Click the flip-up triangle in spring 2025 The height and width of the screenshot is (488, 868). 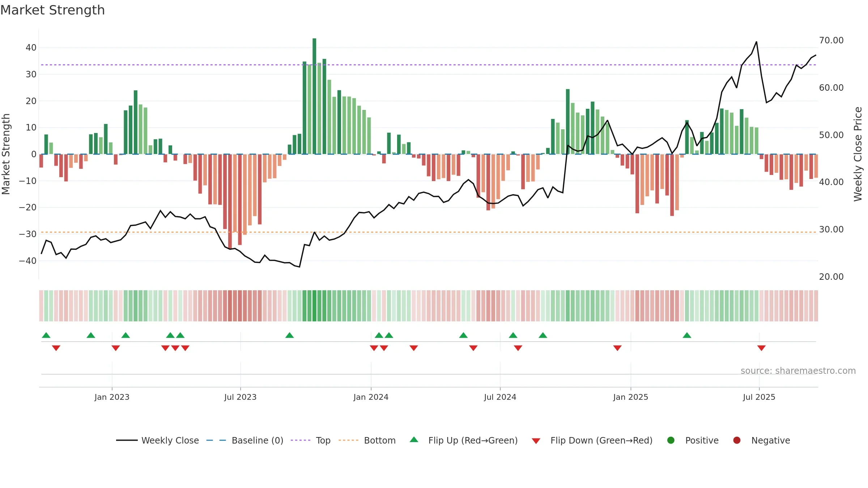(687, 335)
